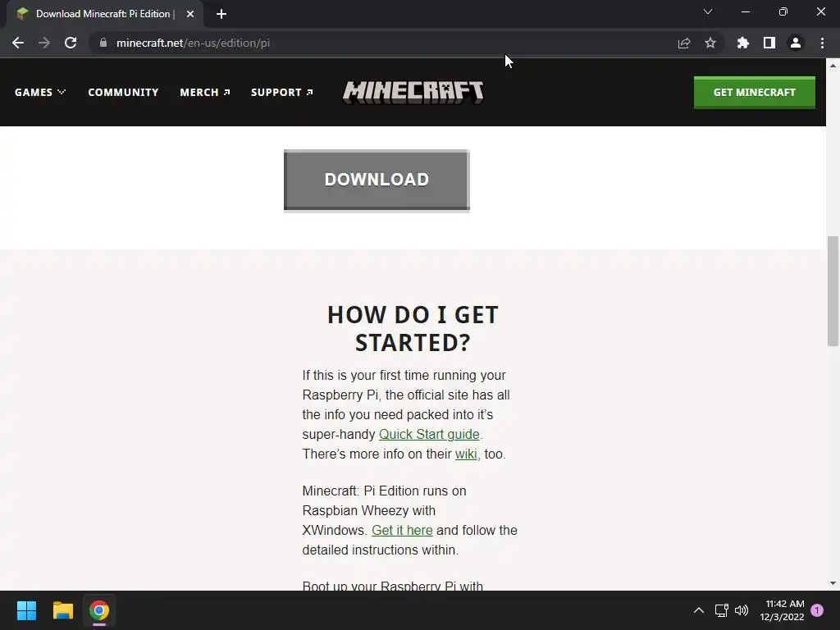Open the MERCH external link
Image resolution: width=840 pixels, height=630 pixels.
click(x=205, y=92)
